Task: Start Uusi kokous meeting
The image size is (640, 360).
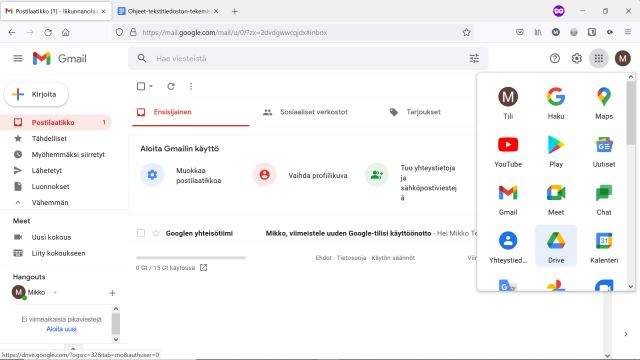Action: click(51, 237)
